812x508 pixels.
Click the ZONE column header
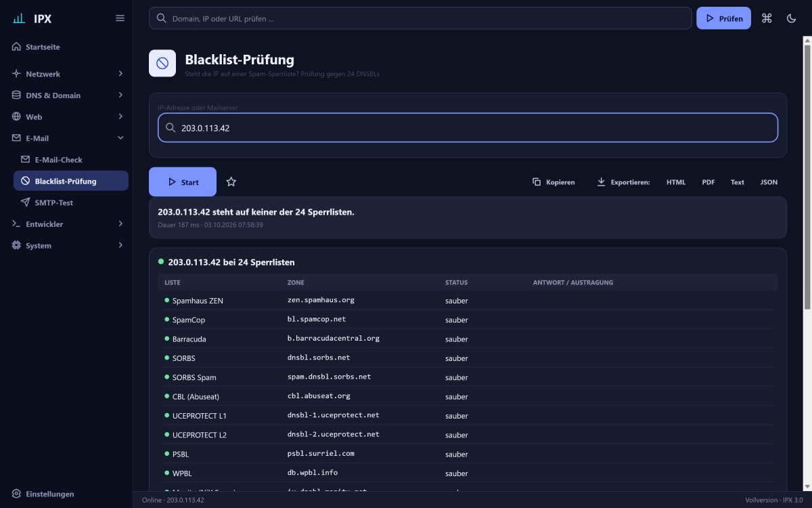point(296,282)
